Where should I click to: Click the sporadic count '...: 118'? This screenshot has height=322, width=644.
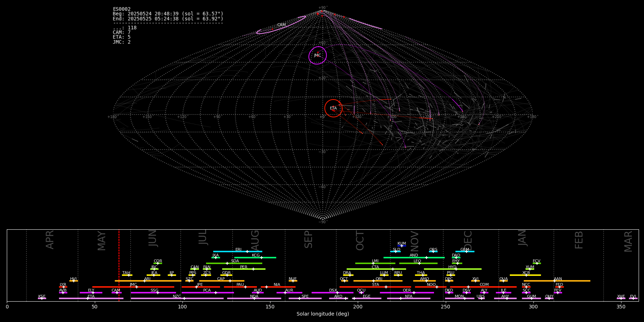click(x=125, y=28)
